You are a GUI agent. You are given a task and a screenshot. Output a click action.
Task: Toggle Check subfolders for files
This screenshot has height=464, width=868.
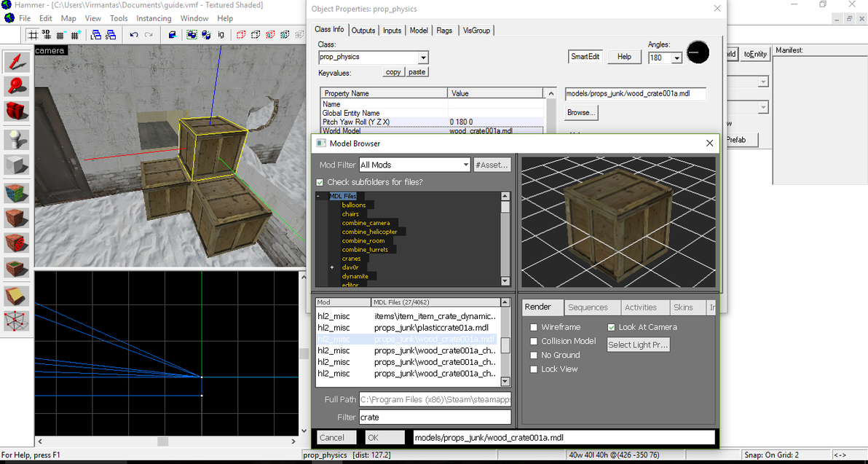[320, 182]
